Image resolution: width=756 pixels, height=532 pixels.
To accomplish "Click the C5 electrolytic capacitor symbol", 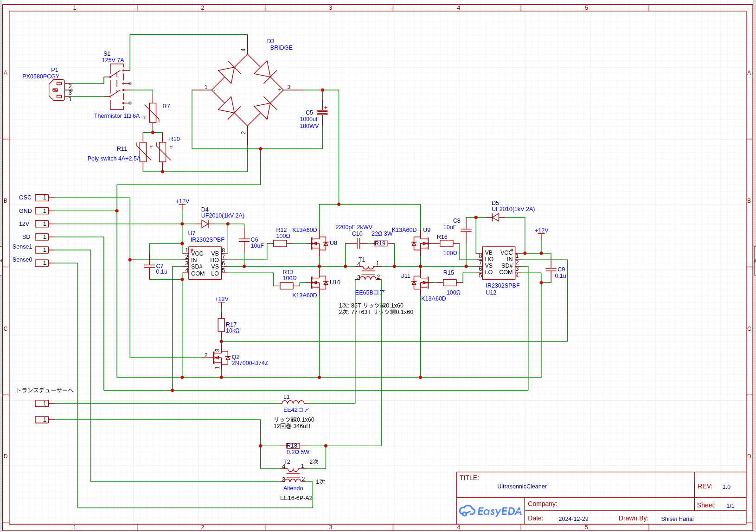I will pyautogui.click(x=322, y=112).
